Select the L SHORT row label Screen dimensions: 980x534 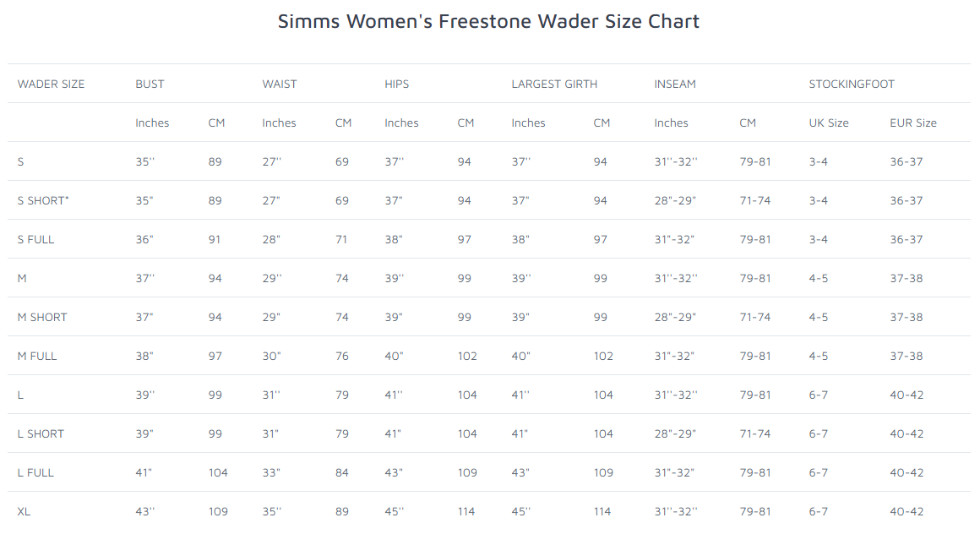(41, 434)
